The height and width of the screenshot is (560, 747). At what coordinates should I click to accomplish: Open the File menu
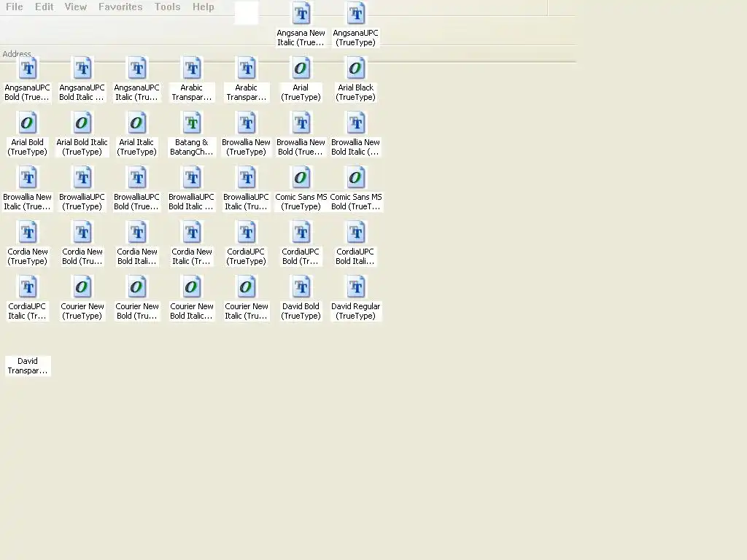(x=15, y=7)
